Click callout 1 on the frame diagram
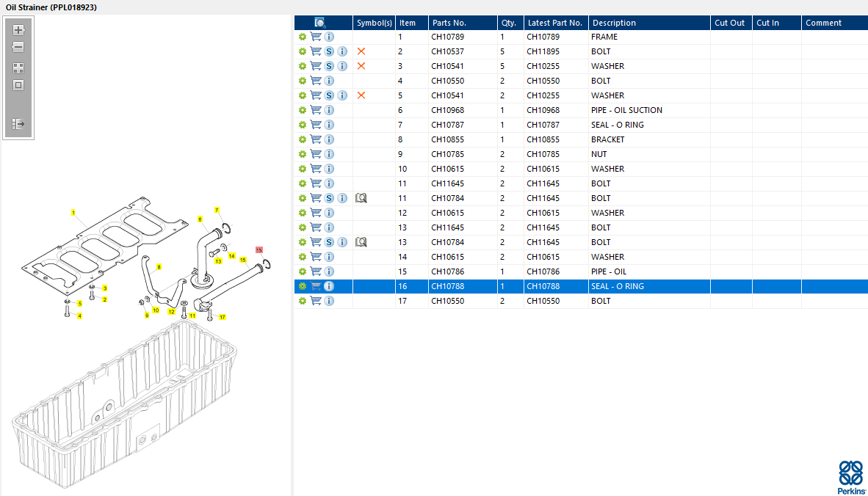This screenshot has height=496, width=868. click(x=73, y=212)
